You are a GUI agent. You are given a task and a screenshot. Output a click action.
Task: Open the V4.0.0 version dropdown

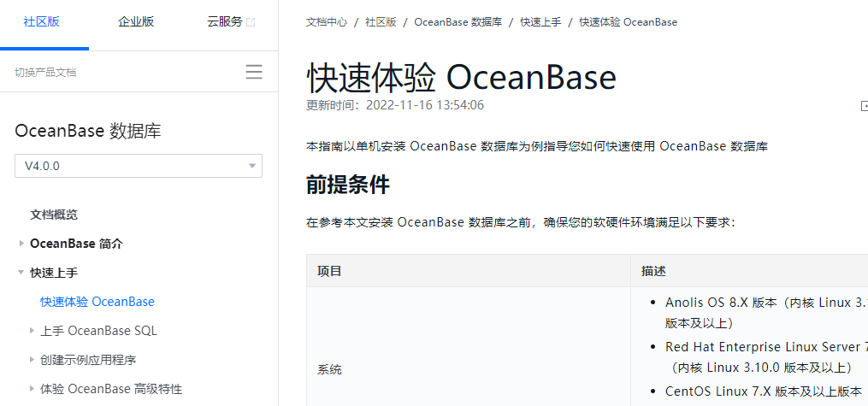point(139,166)
